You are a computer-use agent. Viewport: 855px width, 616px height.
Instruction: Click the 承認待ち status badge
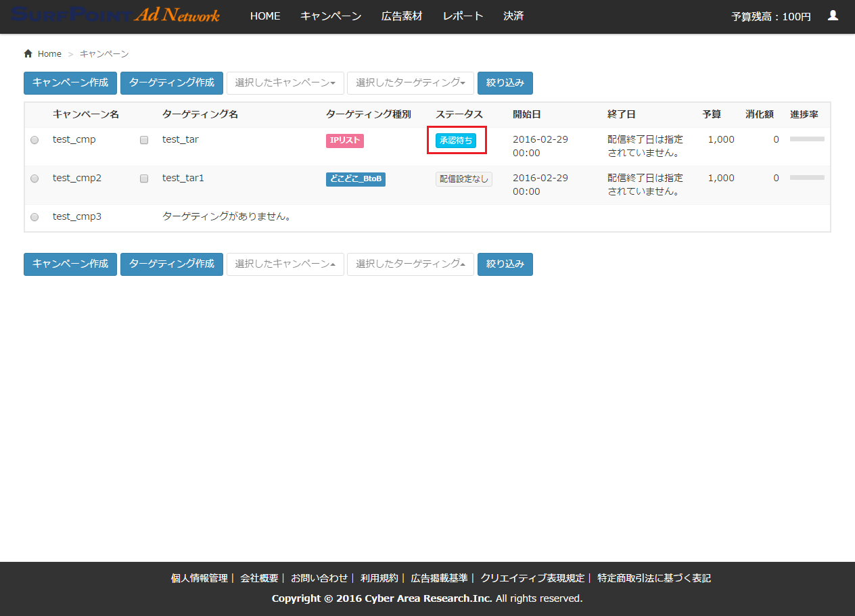[456, 141]
